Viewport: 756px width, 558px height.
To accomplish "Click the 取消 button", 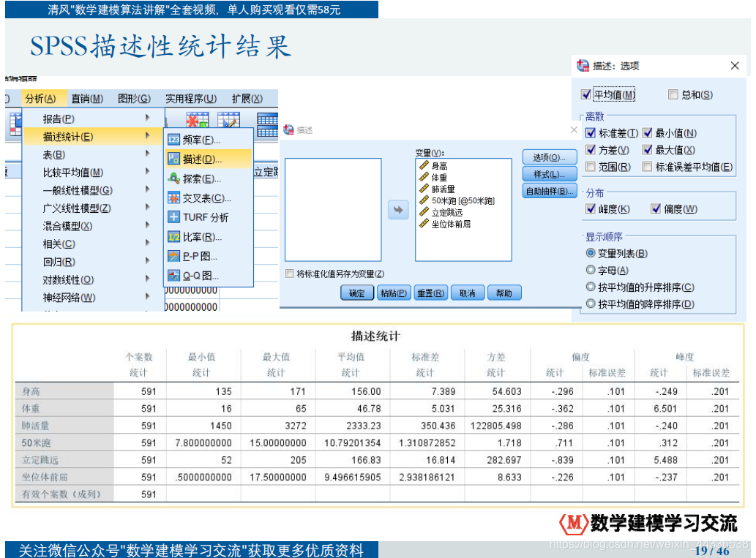I will tap(467, 293).
